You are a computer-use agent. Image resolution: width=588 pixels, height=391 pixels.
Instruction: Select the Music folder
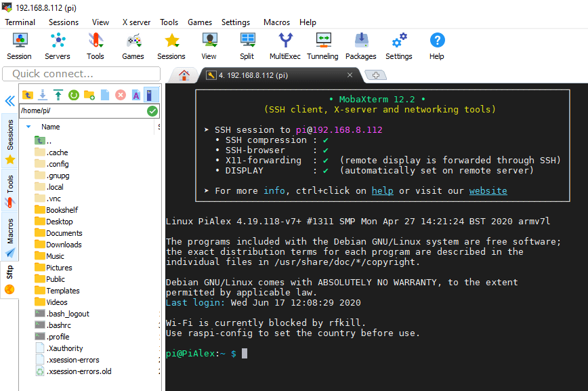(x=49, y=256)
